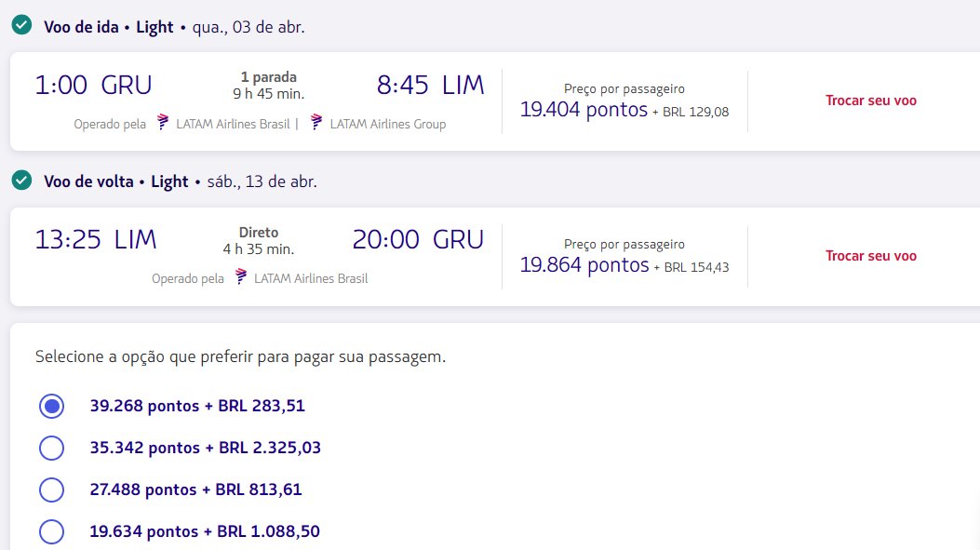
Task: Click Voo de ida Light heading
Action: [x=109, y=27]
